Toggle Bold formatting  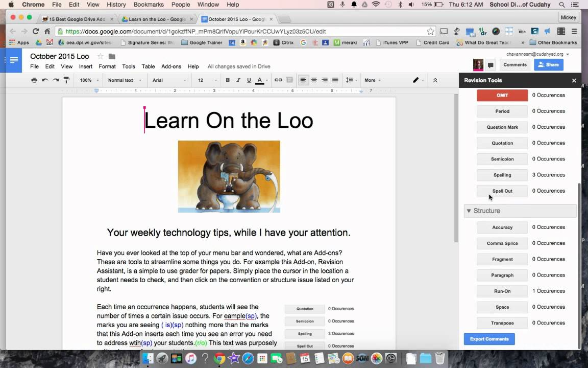coord(227,80)
